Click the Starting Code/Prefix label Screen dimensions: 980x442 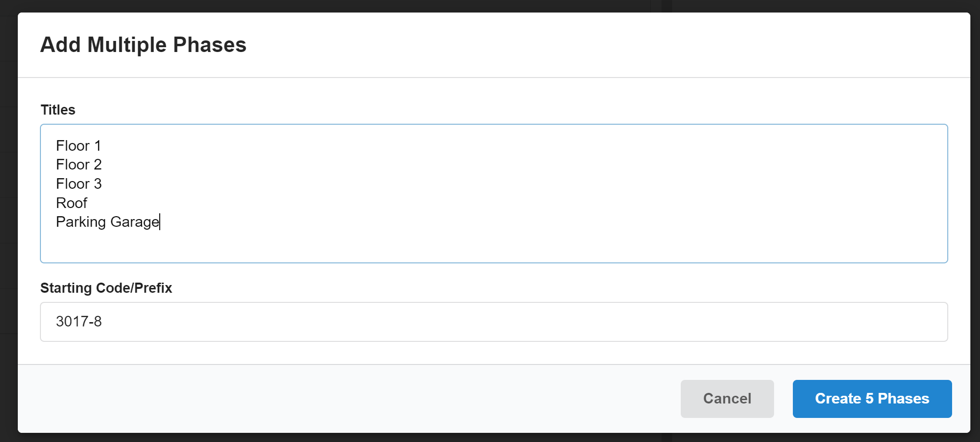tap(106, 287)
